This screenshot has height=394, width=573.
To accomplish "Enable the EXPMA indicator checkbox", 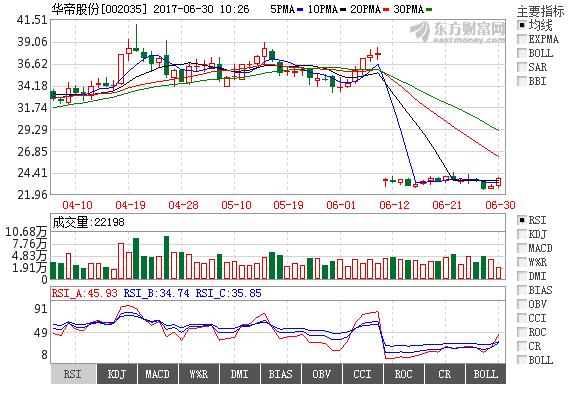I will tap(522, 39).
